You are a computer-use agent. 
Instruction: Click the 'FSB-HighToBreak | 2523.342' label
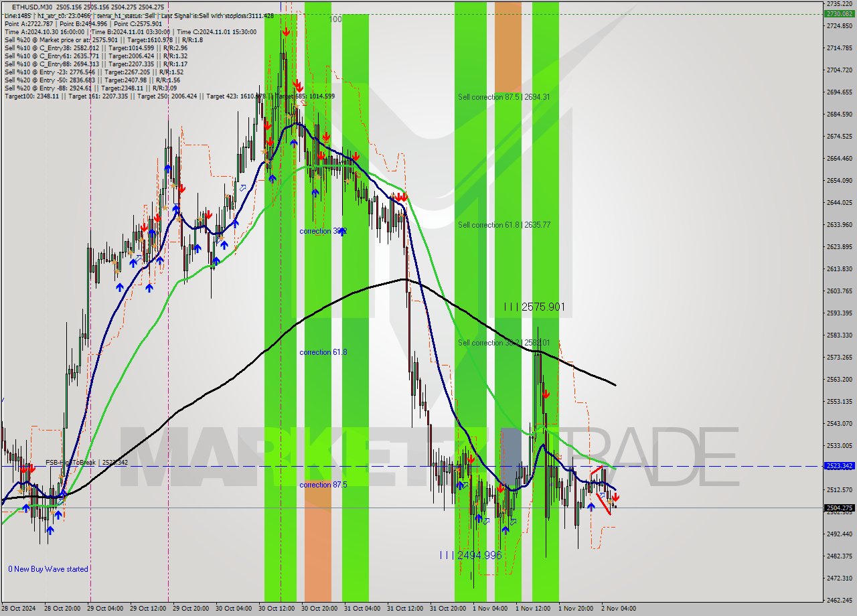pos(86,462)
